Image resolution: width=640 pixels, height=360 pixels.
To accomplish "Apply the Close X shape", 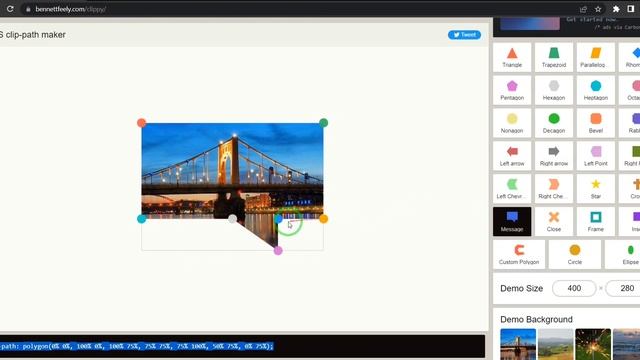I will [554, 222].
